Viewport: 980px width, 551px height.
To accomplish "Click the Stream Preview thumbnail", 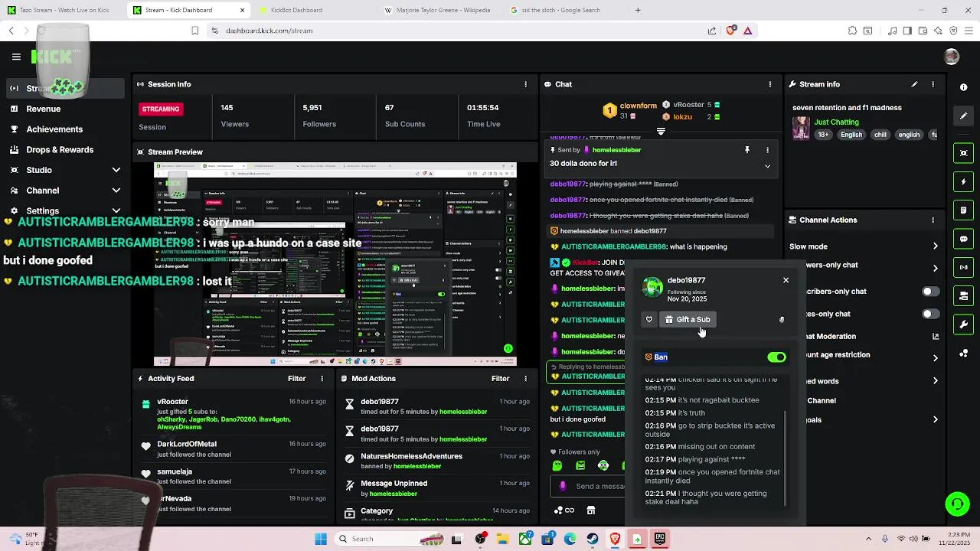I will (x=335, y=264).
